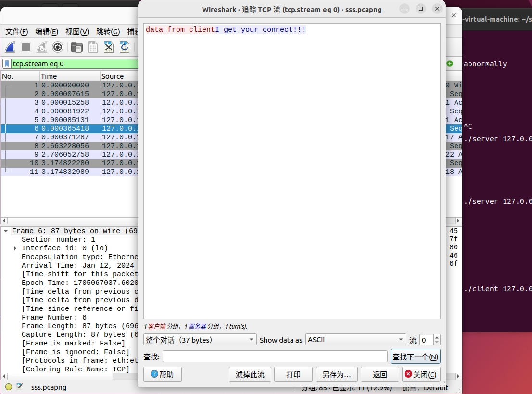Open the File (文件) menu
The image size is (532, 394).
pyautogui.click(x=17, y=32)
